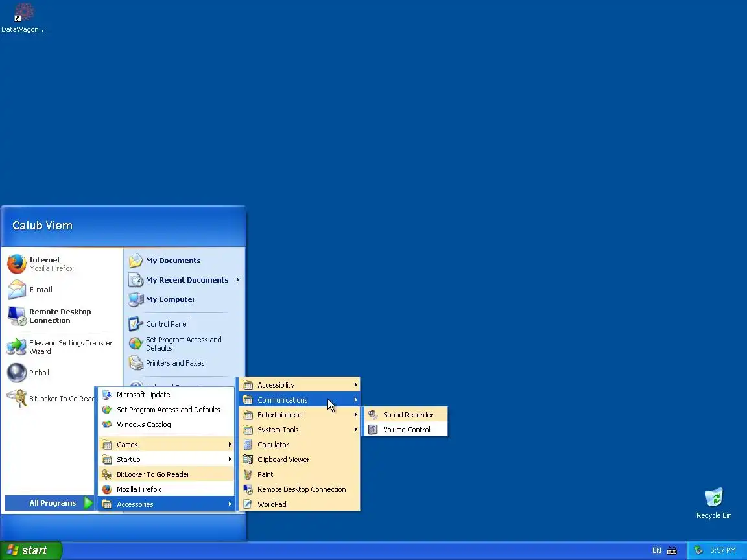Click the 5:57 PM clock
The height and width of the screenshot is (560, 747).
coord(723,550)
